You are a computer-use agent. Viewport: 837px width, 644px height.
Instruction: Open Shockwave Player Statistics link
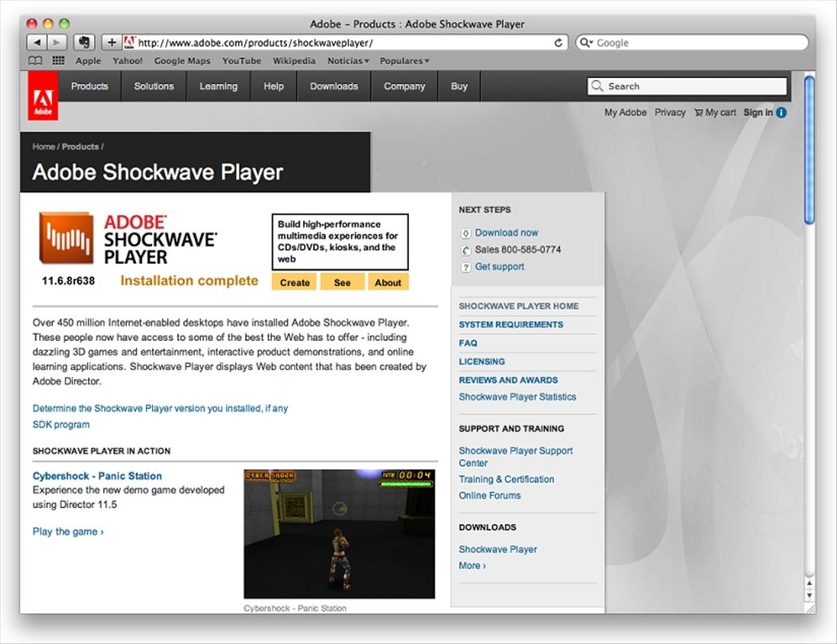point(517,397)
